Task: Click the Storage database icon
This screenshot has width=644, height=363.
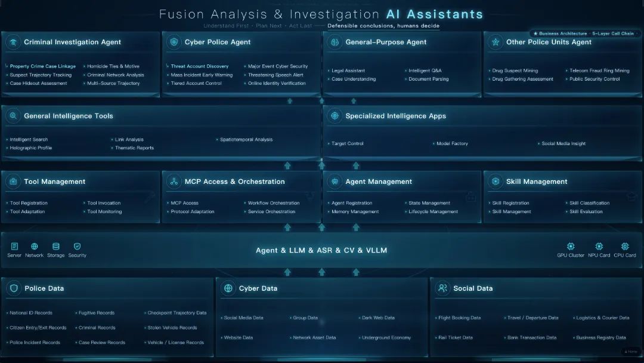Action: 56,246
